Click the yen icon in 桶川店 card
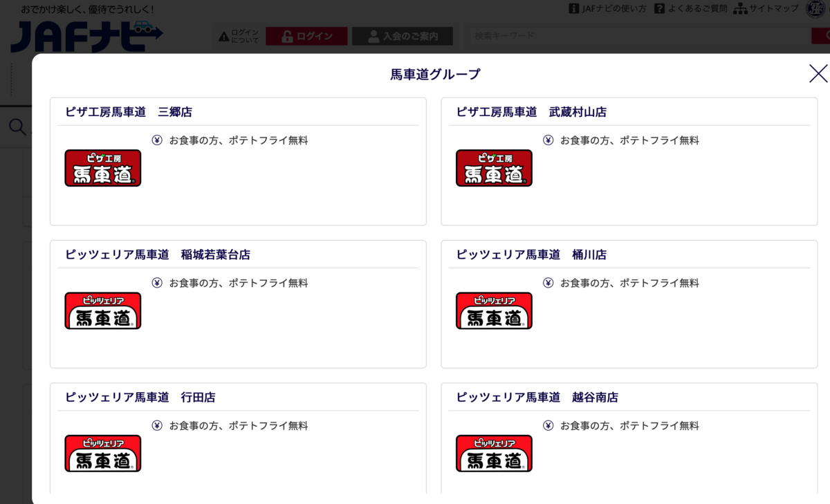 click(548, 283)
